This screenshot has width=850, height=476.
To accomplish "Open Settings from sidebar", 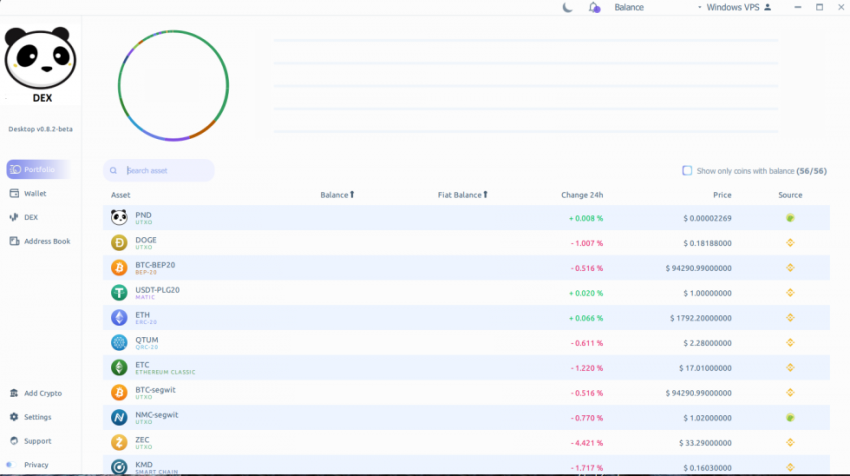I will tap(30, 417).
